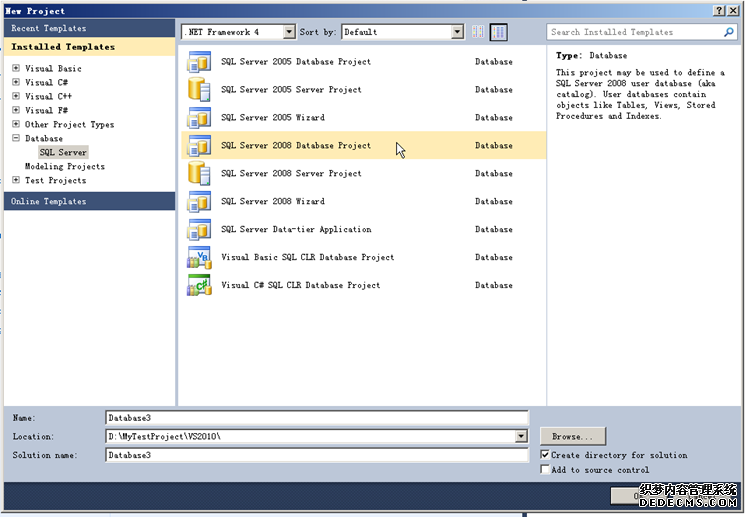Click the search magnifier icon
Image resolution: width=748 pixels, height=517 pixels.
point(729,32)
